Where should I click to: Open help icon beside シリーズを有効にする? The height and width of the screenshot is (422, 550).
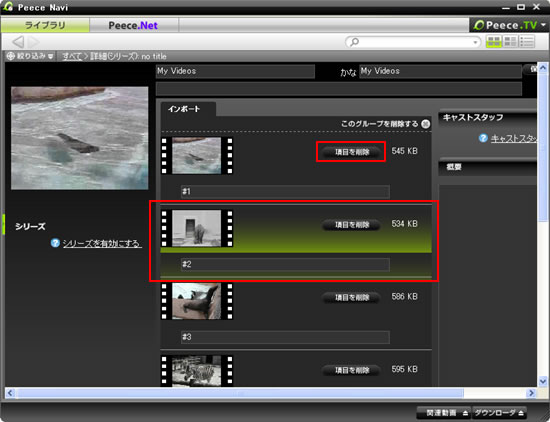[55, 243]
